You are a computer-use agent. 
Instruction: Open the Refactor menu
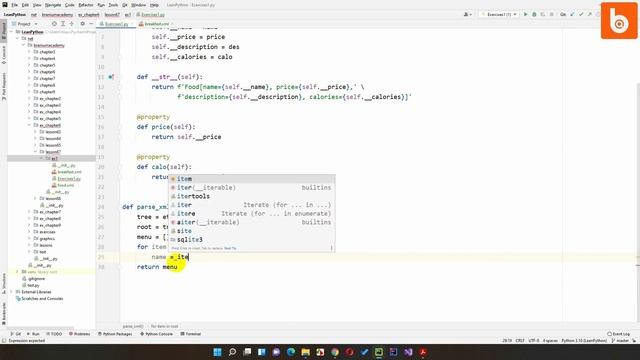(x=86, y=5)
